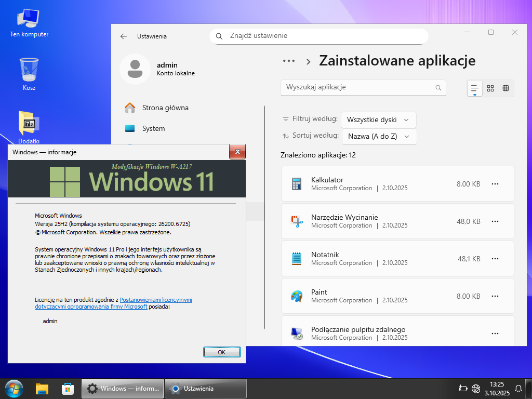Switch to list view layout
This screenshot has width=532, height=399.
pyautogui.click(x=474, y=88)
